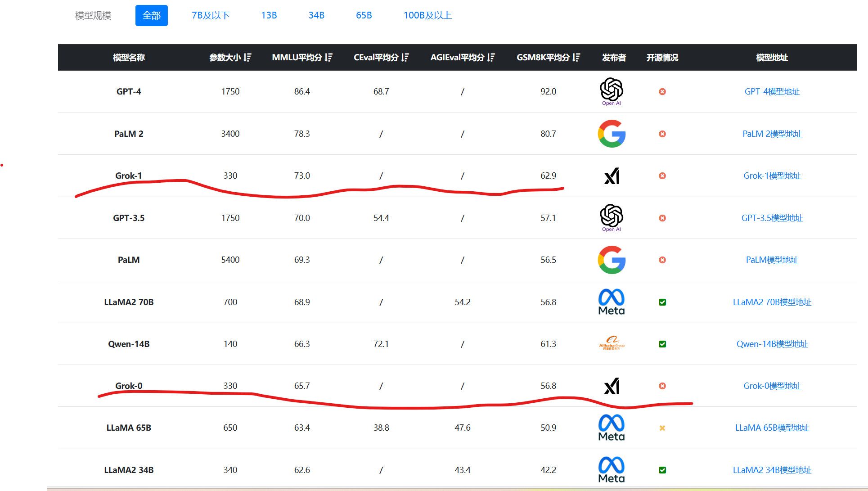
Task: Click the Google logo in PaLM 2 row
Action: pyautogui.click(x=612, y=134)
